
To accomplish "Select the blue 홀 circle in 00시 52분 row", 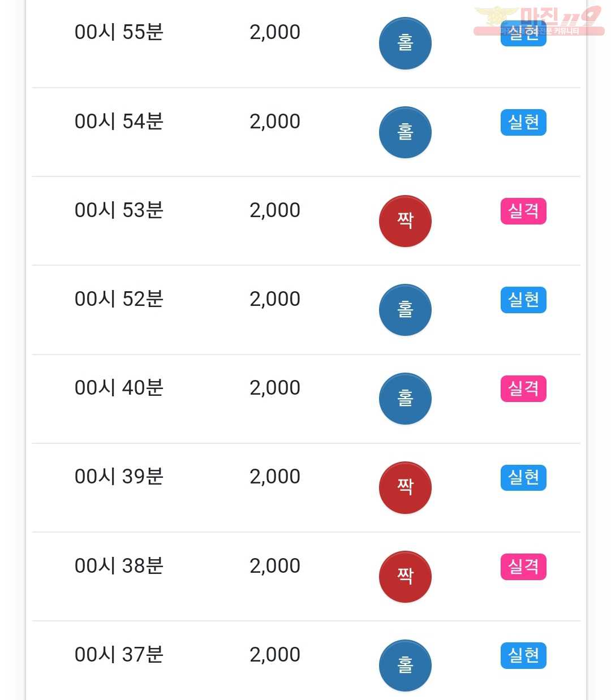I will click(405, 310).
